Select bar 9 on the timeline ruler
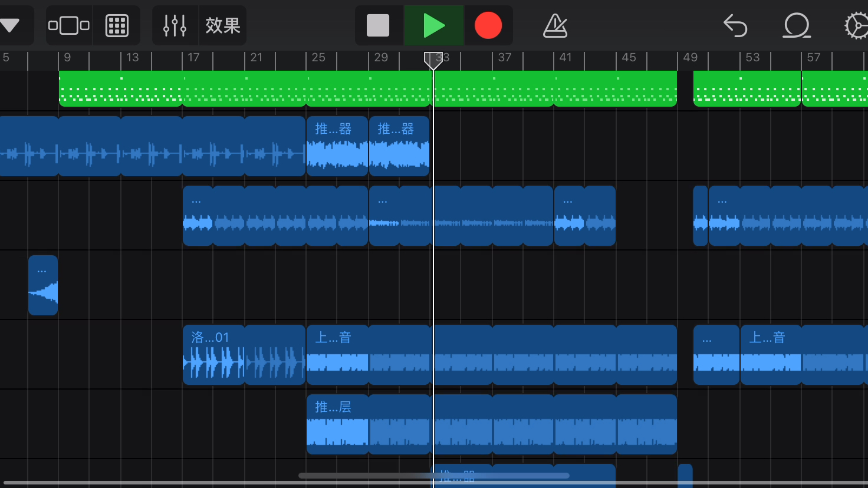The height and width of the screenshot is (488, 868). point(67,57)
